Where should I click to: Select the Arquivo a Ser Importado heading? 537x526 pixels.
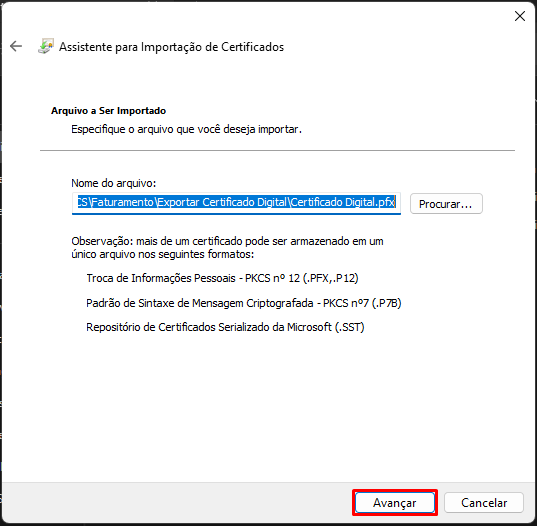point(108,111)
